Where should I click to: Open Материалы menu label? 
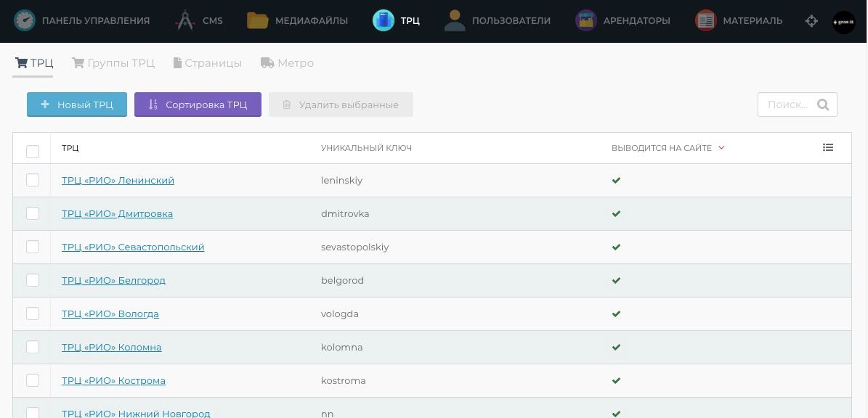pyautogui.click(x=753, y=21)
